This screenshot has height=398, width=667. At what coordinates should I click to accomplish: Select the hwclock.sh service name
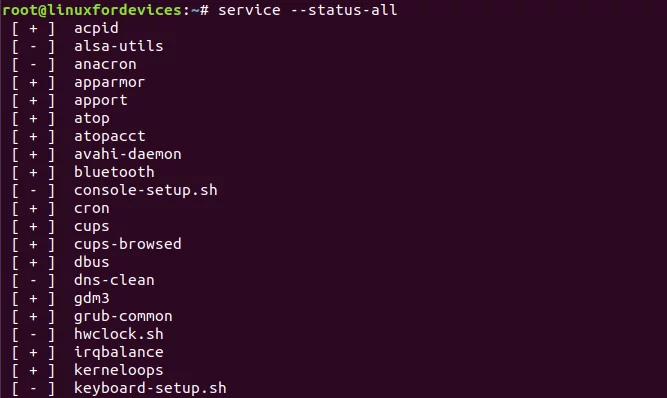(x=119, y=334)
